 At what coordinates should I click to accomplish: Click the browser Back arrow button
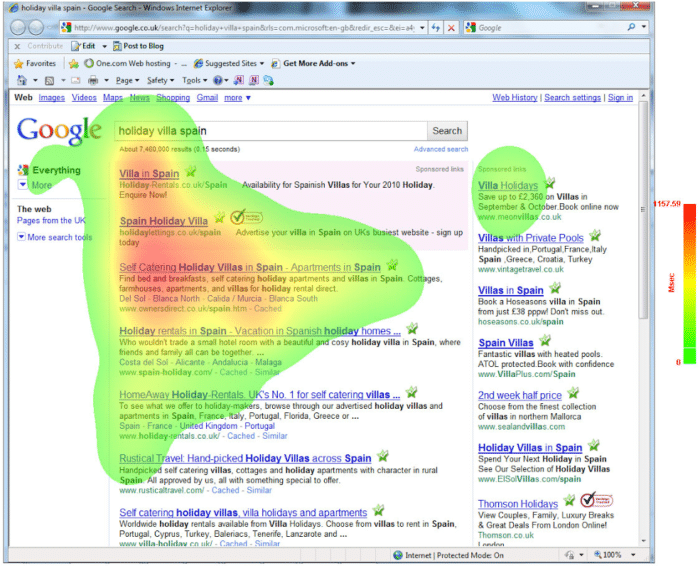(x=18, y=27)
